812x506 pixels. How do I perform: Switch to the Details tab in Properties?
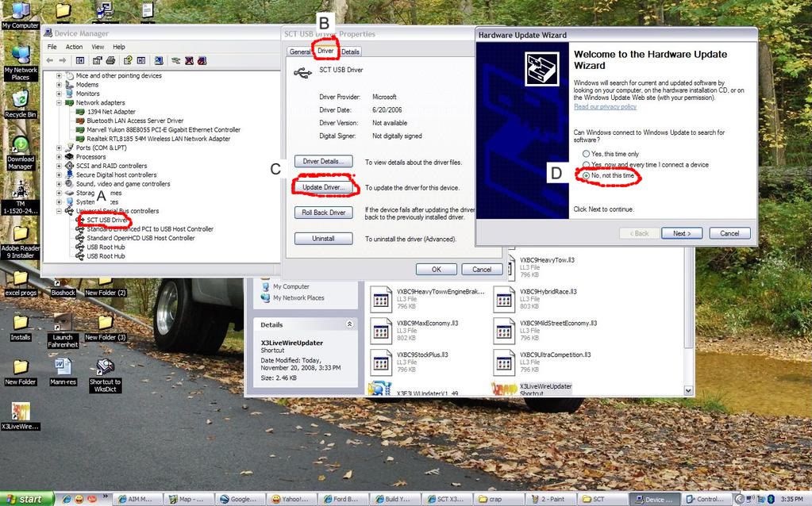coord(350,52)
